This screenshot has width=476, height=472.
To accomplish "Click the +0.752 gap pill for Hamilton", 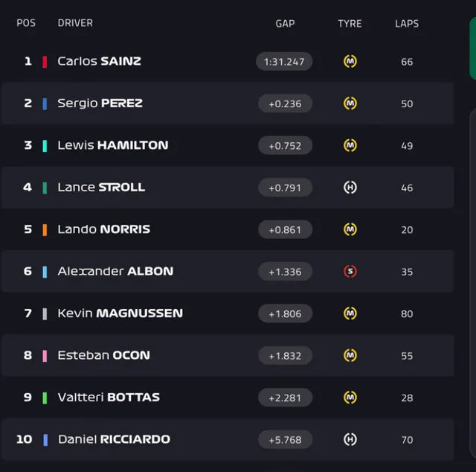I will [x=285, y=146].
